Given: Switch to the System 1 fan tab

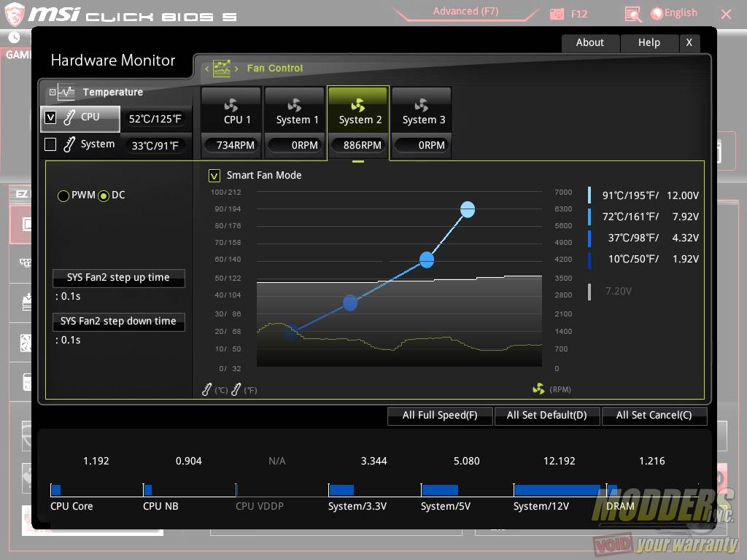Looking at the screenshot, I should point(295,122).
